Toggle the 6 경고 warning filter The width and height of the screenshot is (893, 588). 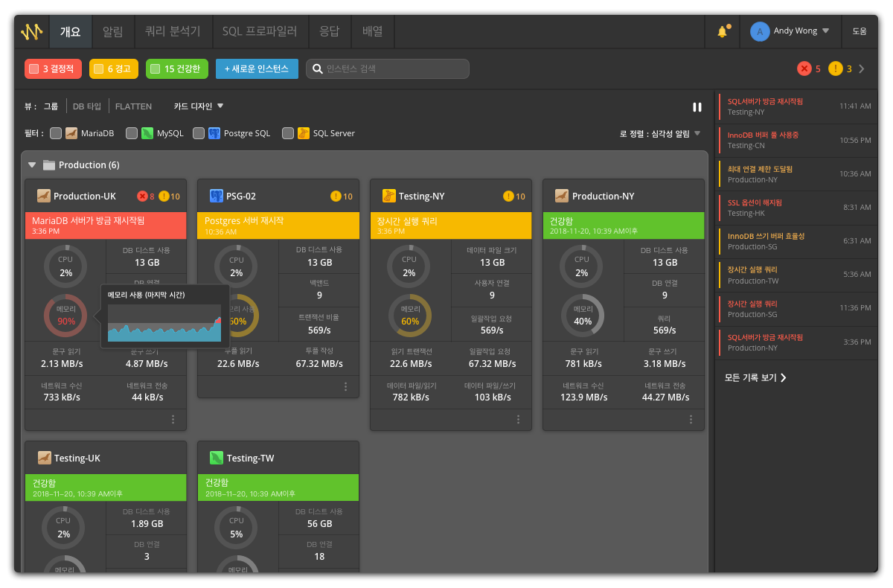coord(114,68)
